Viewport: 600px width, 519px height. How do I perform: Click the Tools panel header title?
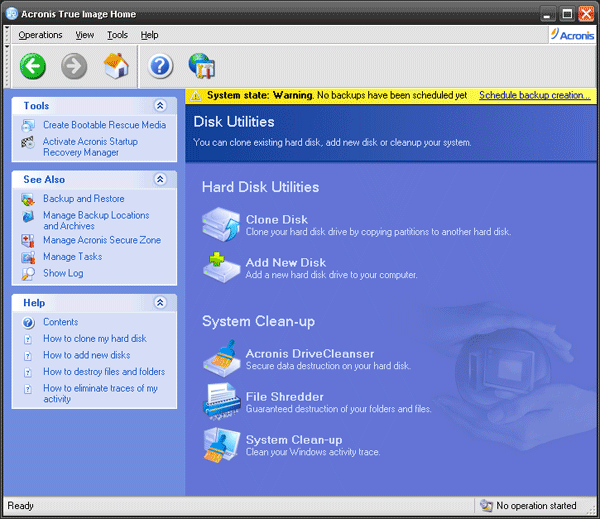click(x=36, y=106)
